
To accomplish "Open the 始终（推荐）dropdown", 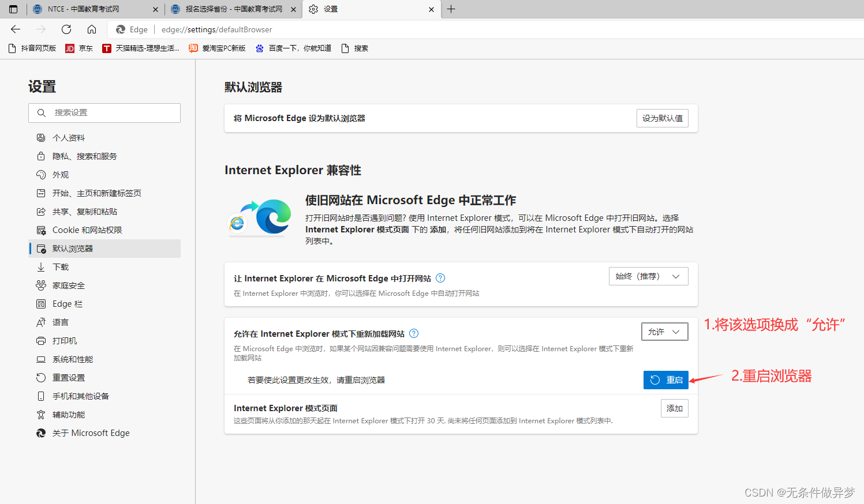I will 649,276.
